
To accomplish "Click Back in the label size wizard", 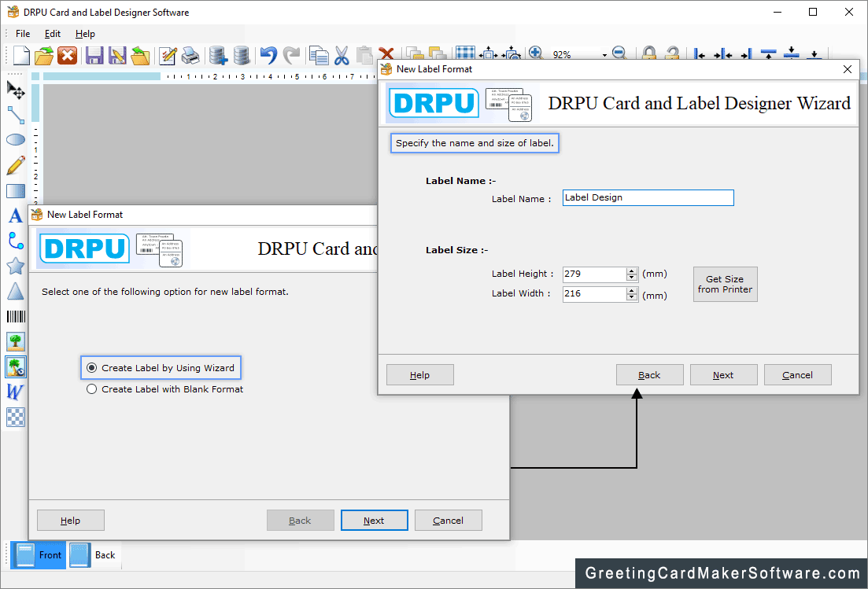I will (650, 375).
